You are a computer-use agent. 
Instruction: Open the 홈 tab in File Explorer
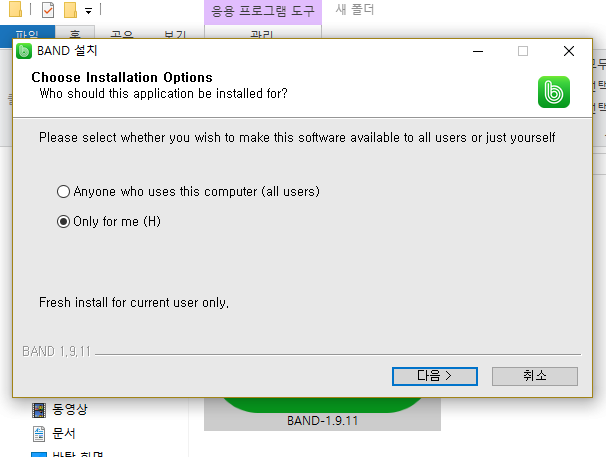point(75,32)
